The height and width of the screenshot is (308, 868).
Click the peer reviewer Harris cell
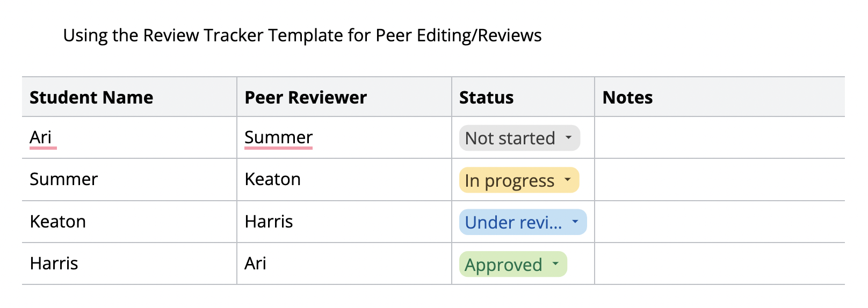344,222
